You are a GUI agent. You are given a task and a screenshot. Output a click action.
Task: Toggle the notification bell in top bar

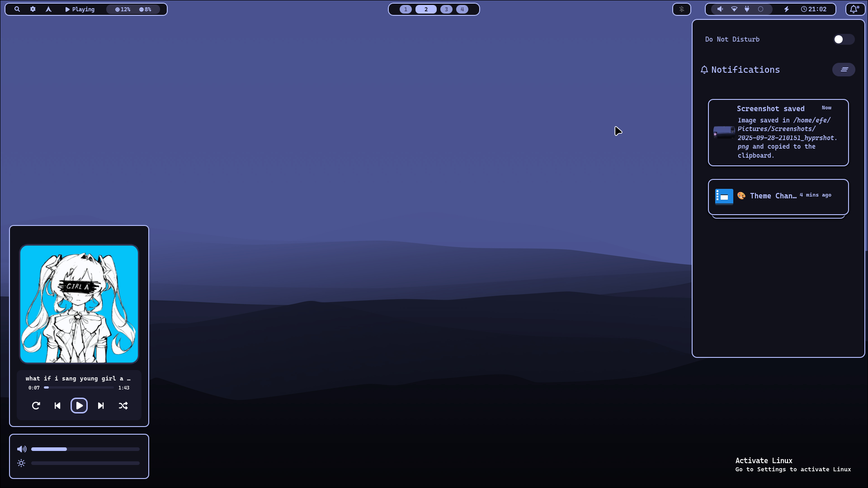[x=854, y=9]
